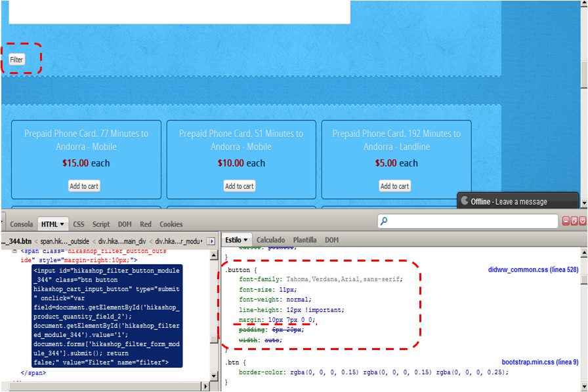Switch to the Calculado side tab

[271, 240]
